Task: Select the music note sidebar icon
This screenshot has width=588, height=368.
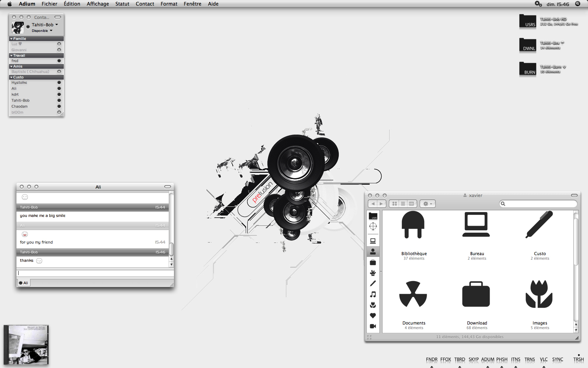Action: [x=373, y=294]
